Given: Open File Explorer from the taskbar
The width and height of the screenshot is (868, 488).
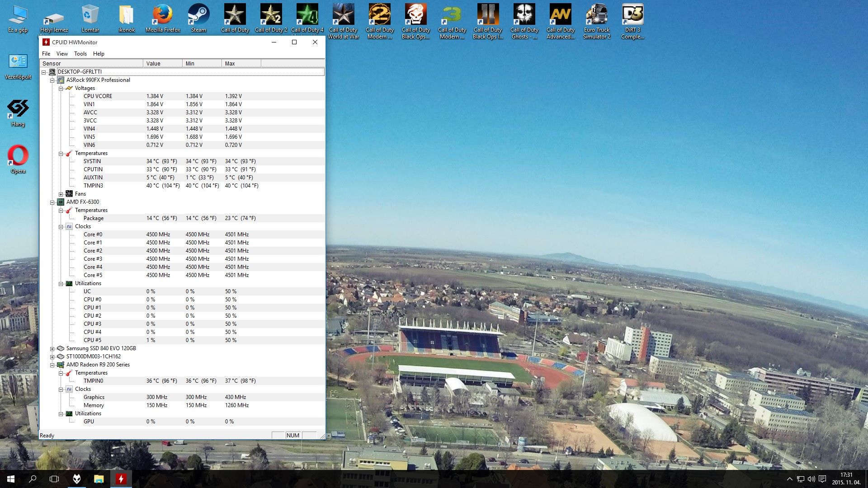Looking at the screenshot, I should click(x=99, y=479).
